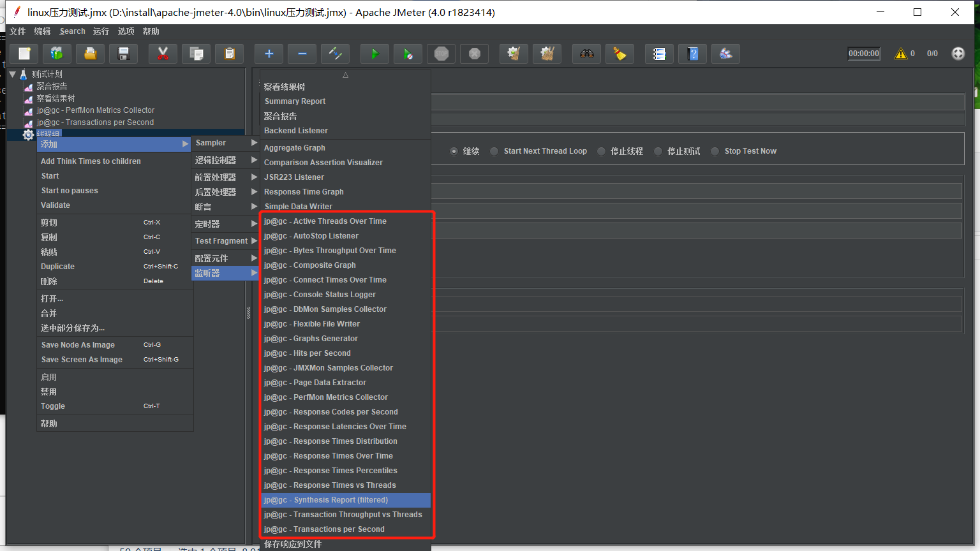This screenshot has height=551, width=980.
Task: Open the 运行 menu in menu bar
Action: 101,31
